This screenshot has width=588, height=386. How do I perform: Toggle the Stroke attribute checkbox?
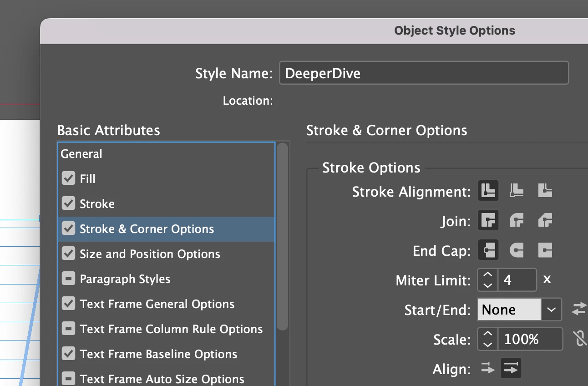[x=68, y=203]
